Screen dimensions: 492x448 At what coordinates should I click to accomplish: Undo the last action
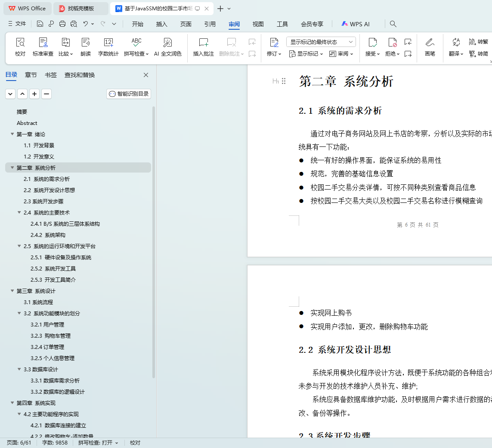(85, 24)
